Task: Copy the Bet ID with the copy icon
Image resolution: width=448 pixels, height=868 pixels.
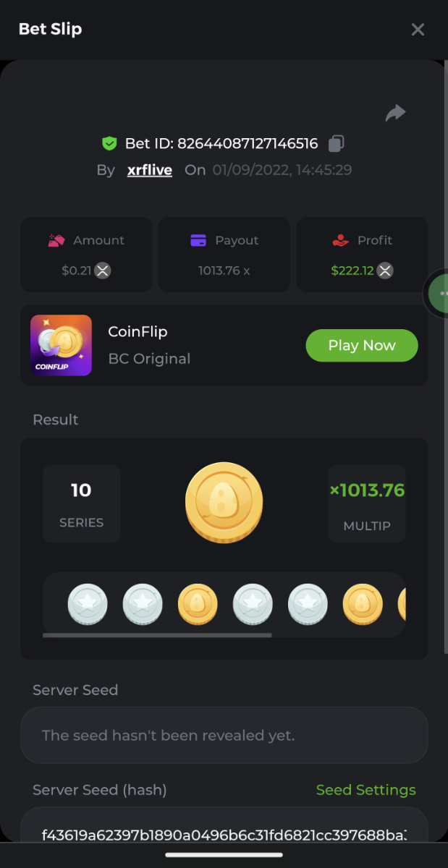Action: coord(336,143)
